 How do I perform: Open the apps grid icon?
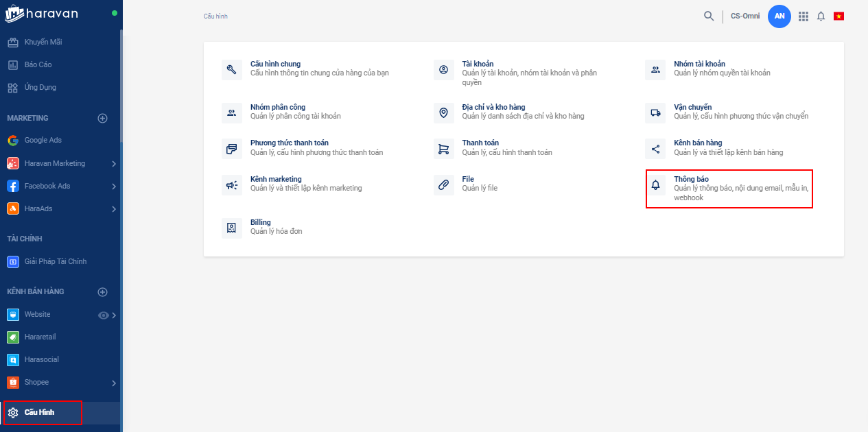point(804,16)
